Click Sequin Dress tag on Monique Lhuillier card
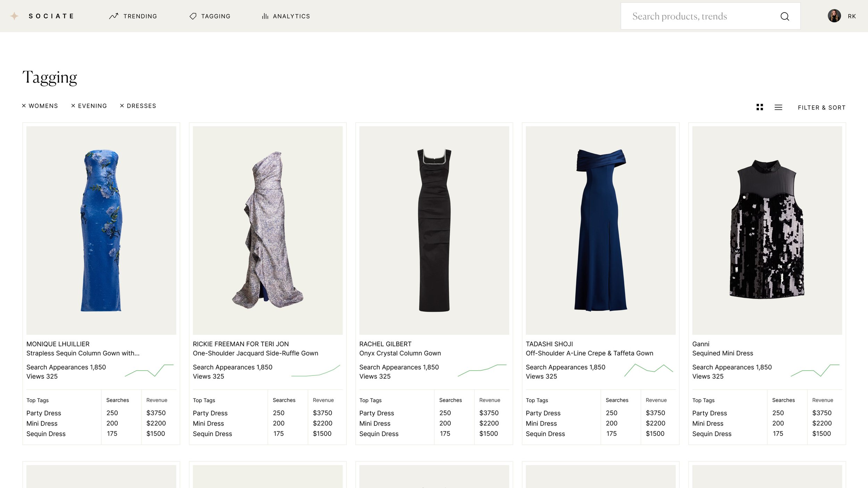This screenshot has width=868, height=488. coord(46,434)
